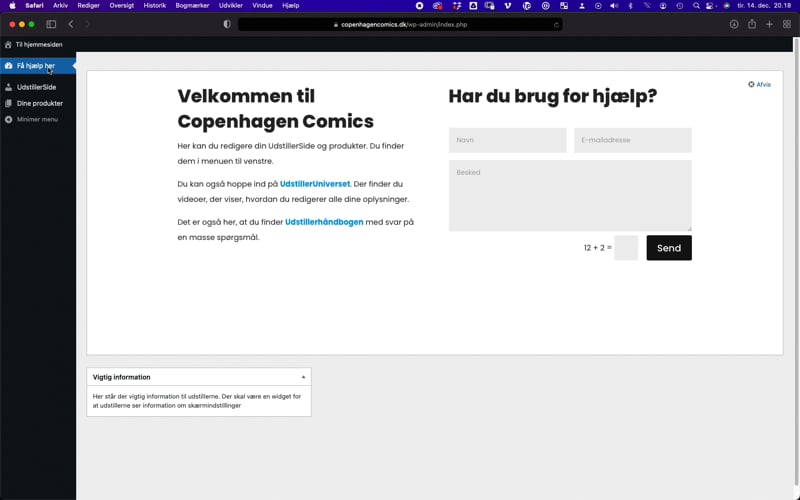Select the Få hjælp her sidebar item
Viewport: 800px width, 500px height.
click(x=38, y=66)
